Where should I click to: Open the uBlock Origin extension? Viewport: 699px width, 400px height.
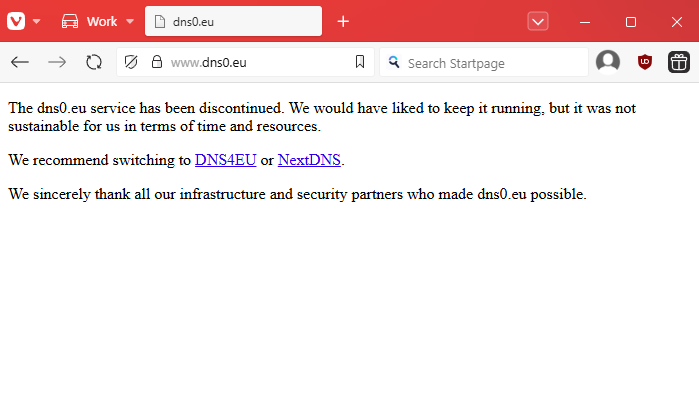tap(645, 62)
